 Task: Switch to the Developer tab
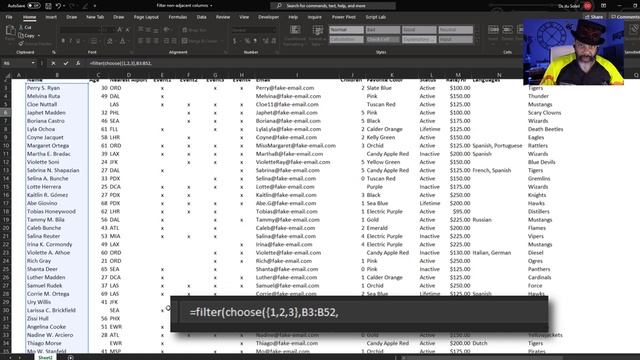click(x=269, y=17)
